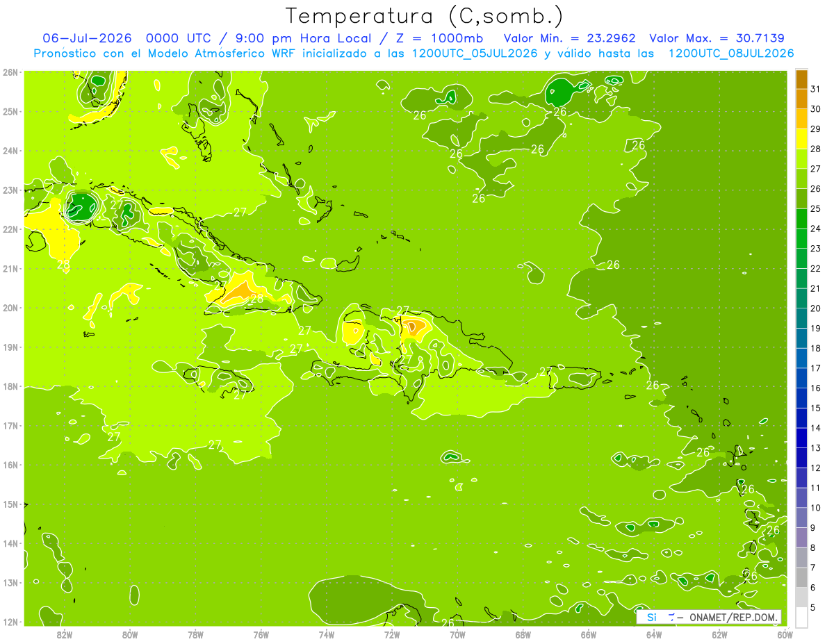Screen dimensions: 834x644
Task: Click the '21N' latitude axis label
Action: [10, 268]
